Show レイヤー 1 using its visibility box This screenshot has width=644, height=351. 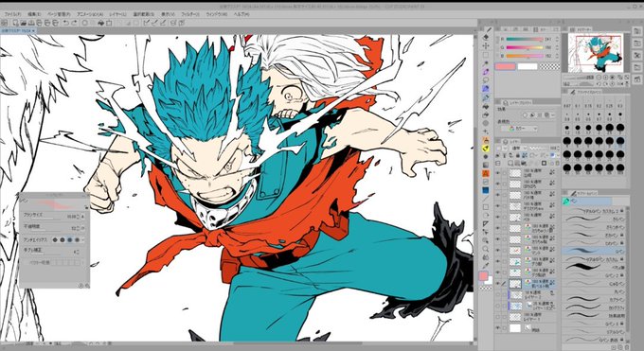point(498,317)
